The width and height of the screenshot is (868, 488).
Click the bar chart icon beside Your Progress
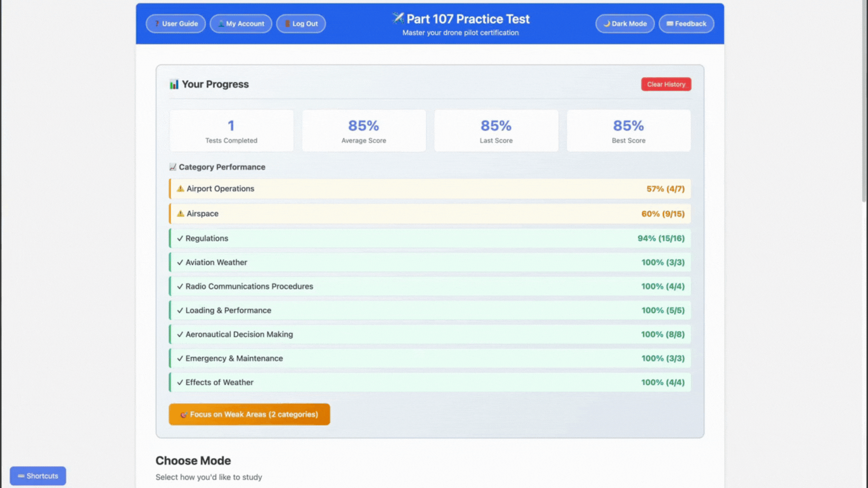point(174,84)
